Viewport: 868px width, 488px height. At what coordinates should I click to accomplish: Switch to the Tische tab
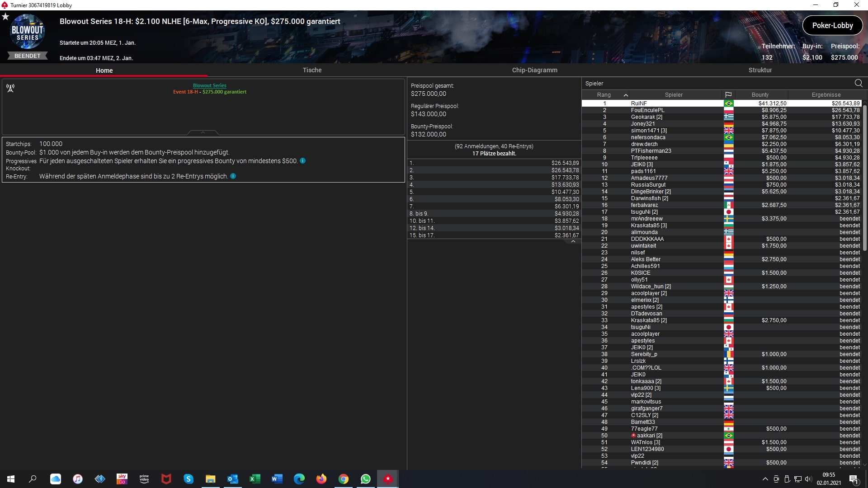tap(312, 70)
